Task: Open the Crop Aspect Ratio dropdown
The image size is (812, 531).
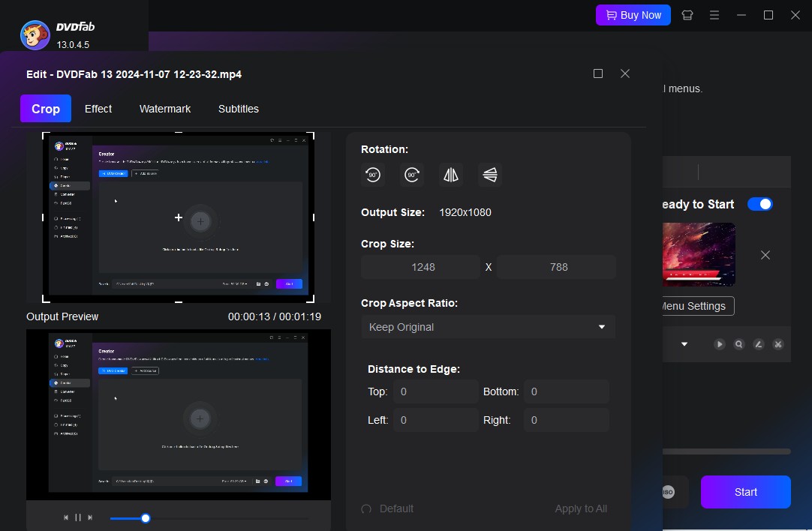Action: click(488, 327)
